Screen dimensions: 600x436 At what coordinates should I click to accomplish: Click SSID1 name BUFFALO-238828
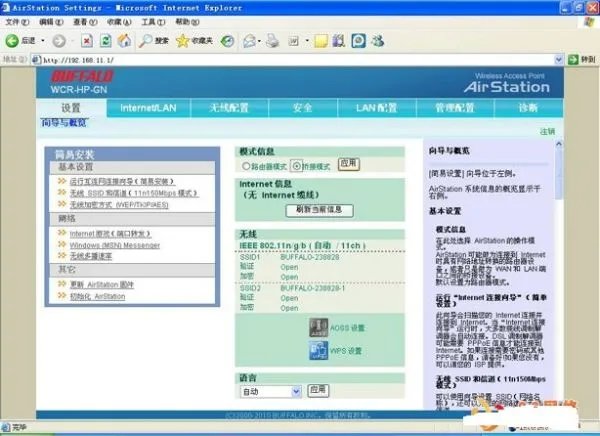click(310, 257)
